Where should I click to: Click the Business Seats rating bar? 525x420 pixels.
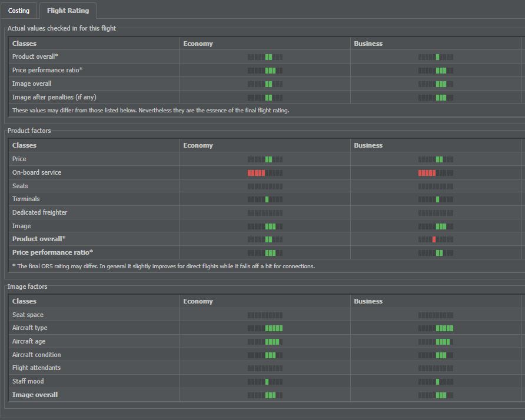(436, 186)
